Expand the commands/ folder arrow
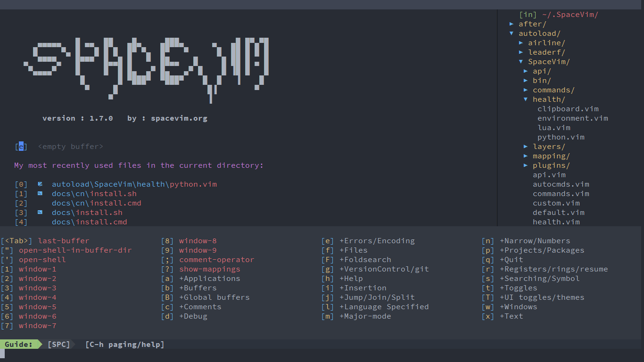 pos(526,90)
